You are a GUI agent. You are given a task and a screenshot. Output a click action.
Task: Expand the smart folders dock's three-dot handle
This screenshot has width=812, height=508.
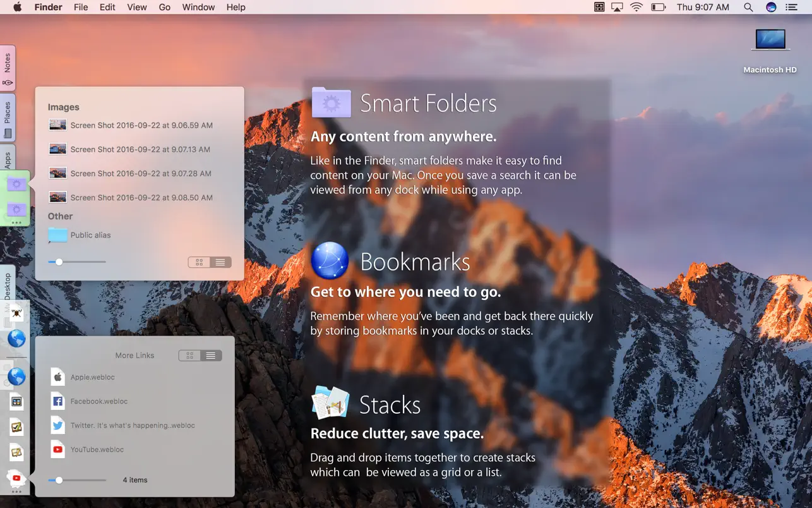coord(16,223)
